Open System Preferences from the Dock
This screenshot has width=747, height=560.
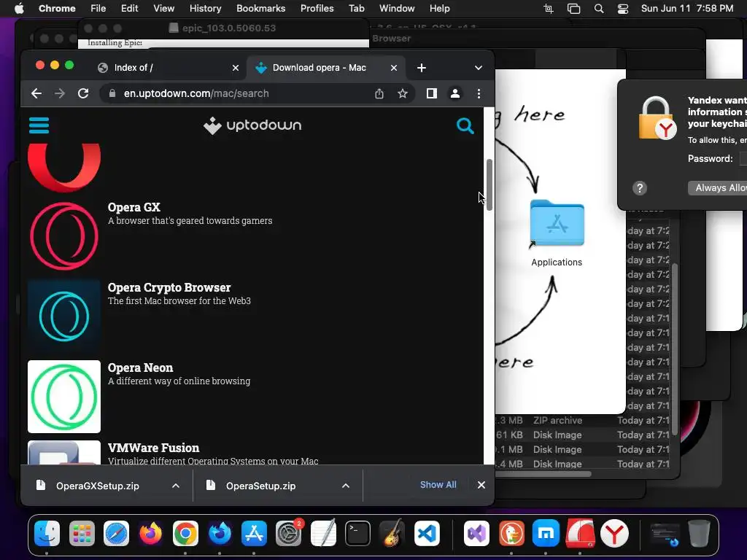pos(288,533)
